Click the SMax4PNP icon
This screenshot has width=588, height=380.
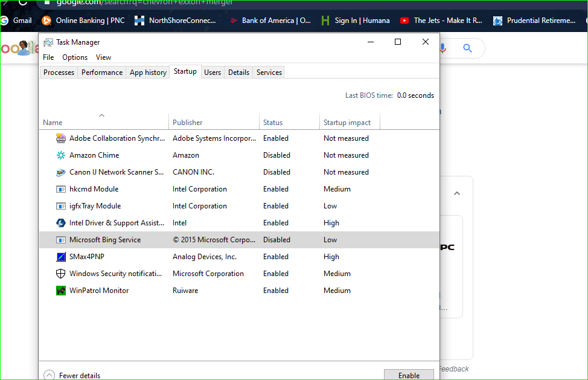pos(60,257)
